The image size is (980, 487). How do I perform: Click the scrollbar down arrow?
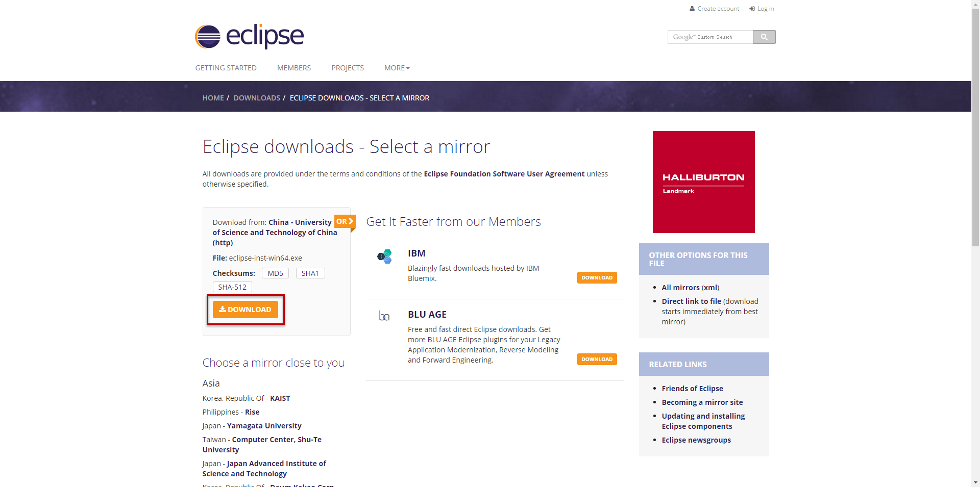click(975, 482)
